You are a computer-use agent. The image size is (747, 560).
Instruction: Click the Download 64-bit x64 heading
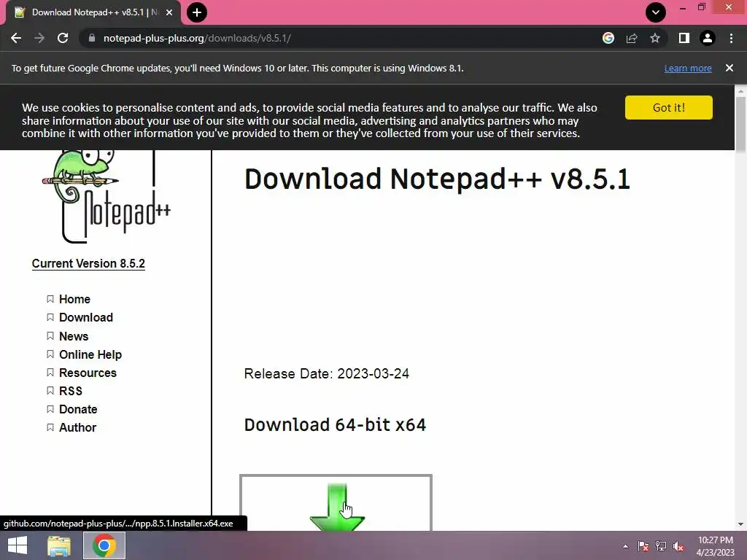point(335,425)
